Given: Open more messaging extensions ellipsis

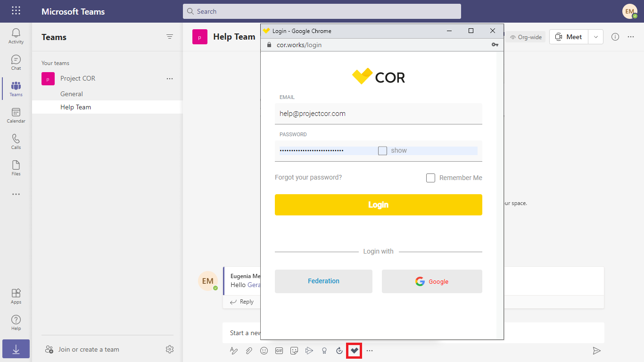Looking at the screenshot, I should point(370,351).
